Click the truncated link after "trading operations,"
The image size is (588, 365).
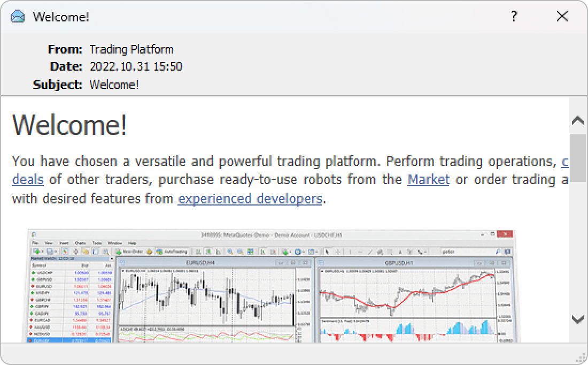pos(564,161)
